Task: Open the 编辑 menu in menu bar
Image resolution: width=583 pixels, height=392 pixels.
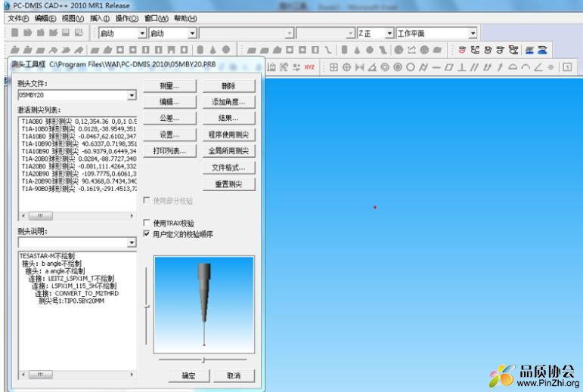Action: click(45, 18)
